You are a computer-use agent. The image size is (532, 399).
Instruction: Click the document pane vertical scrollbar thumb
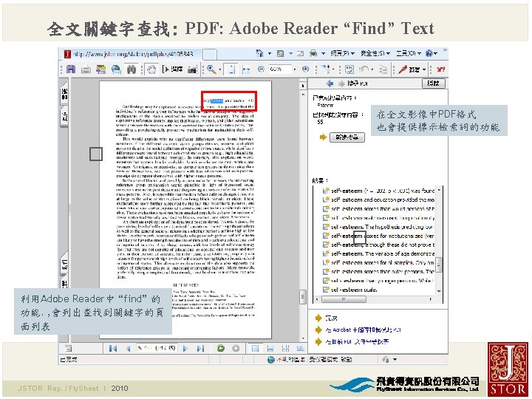[302, 297]
